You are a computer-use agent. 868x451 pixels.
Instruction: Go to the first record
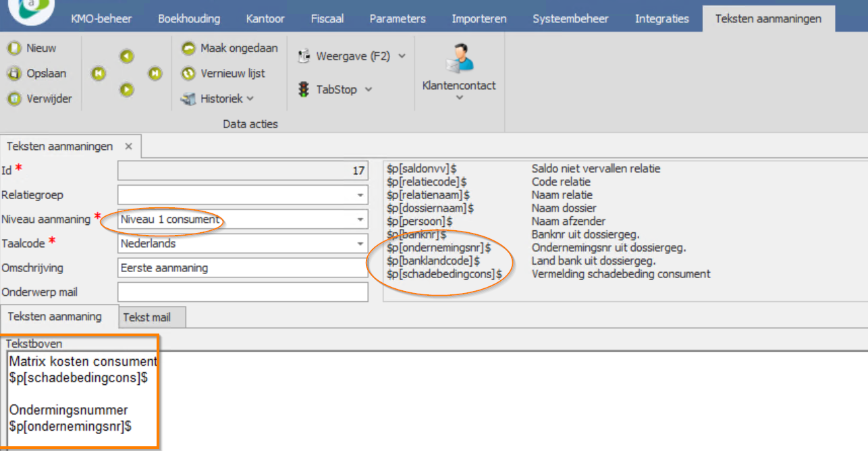[x=99, y=74]
